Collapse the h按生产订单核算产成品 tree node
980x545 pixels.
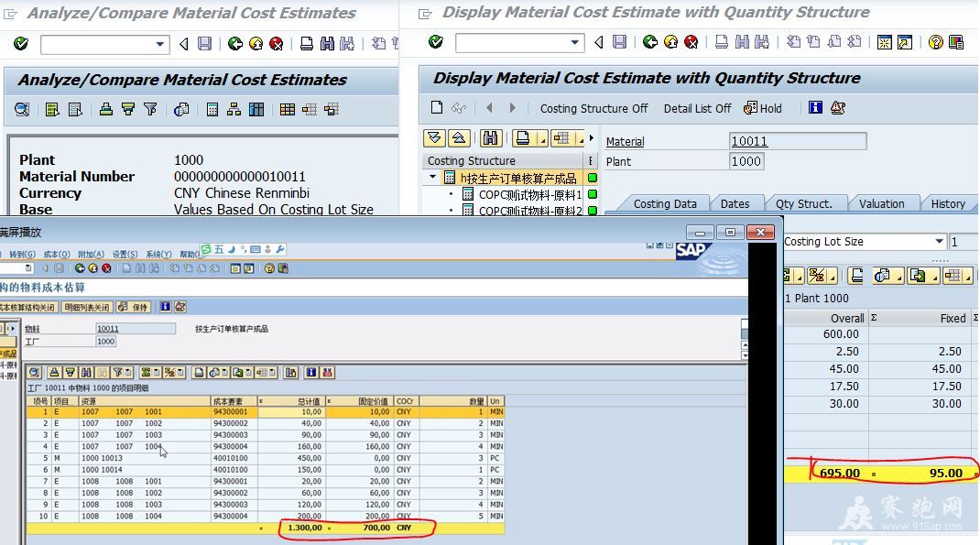click(x=432, y=178)
